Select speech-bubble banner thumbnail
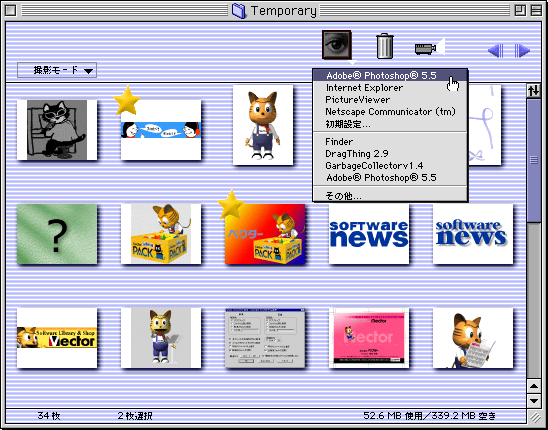The width and height of the screenshot is (548, 430). coord(161,130)
